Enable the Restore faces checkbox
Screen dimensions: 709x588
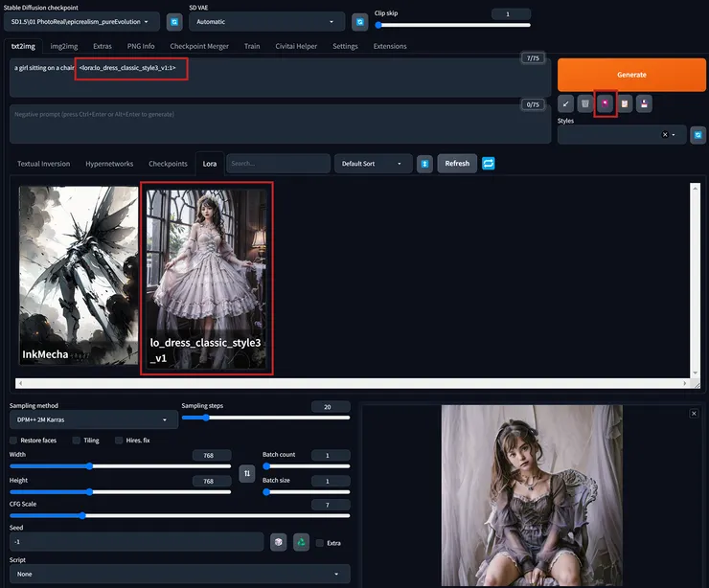coord(14,441)
